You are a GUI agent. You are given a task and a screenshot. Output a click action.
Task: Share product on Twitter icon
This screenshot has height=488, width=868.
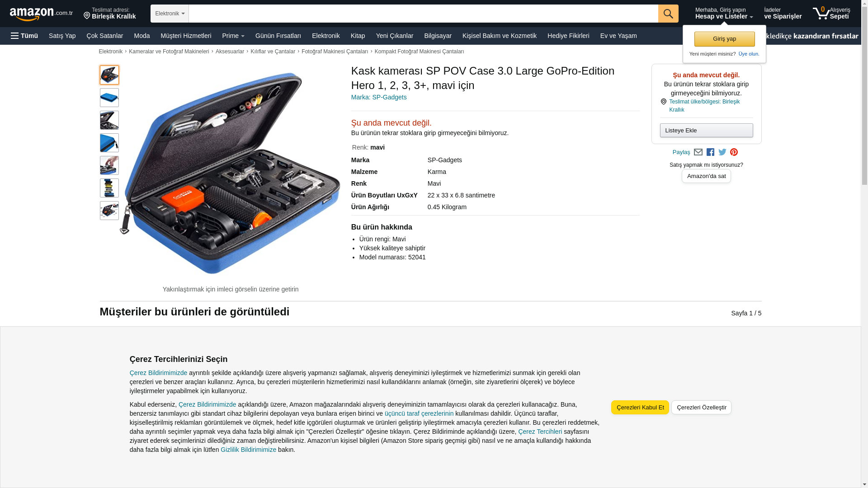tap(722, 152)
